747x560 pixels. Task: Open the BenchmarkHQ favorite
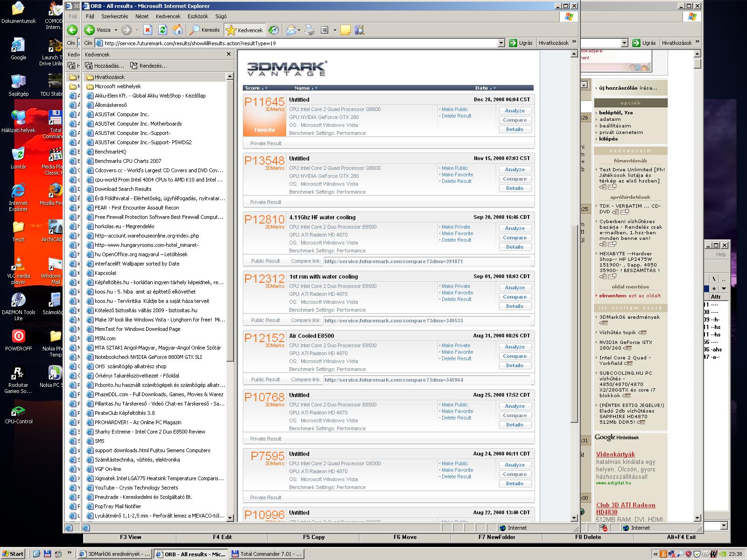click(x=110, y=152)
